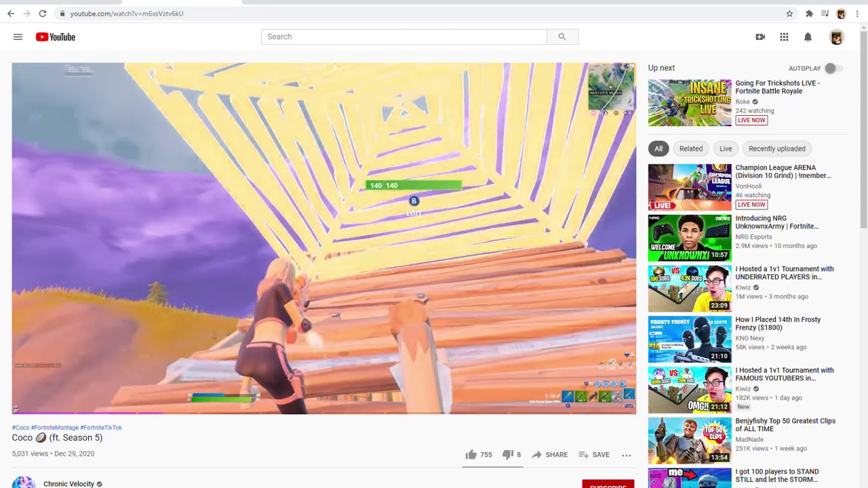
Task: Save video to playlist
Action: (x=594, y=455)
